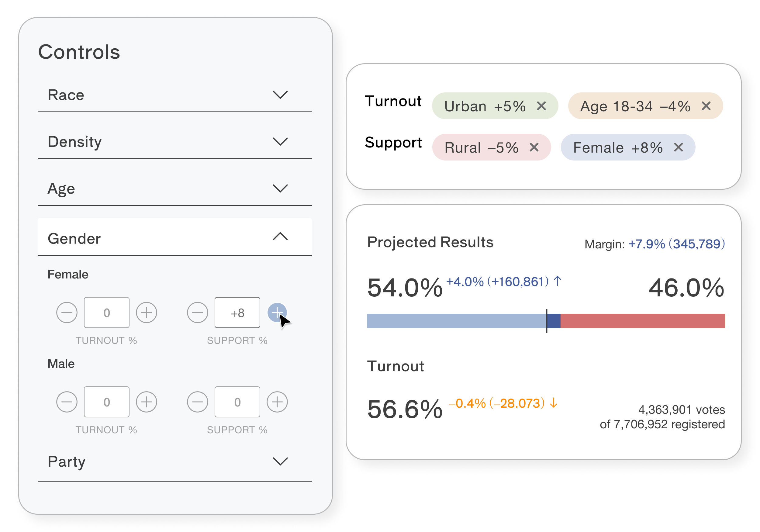Screen dimensions: 760x532
Task: Increase Male turnout percent with plus
Action: tap(146, 402)
